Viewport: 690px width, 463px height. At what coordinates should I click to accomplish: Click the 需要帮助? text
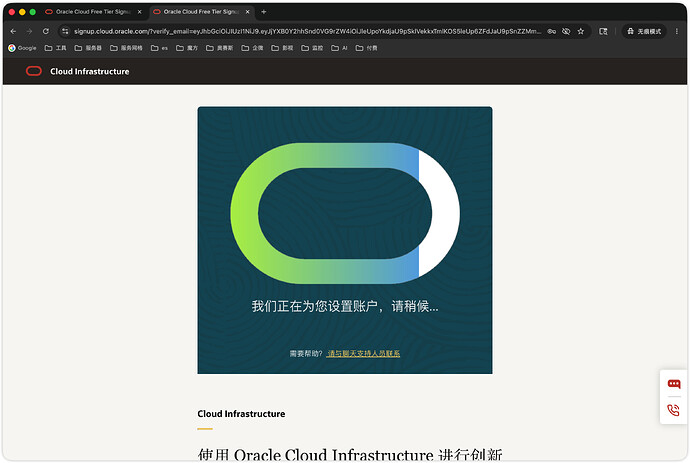[x=306, y=353]
